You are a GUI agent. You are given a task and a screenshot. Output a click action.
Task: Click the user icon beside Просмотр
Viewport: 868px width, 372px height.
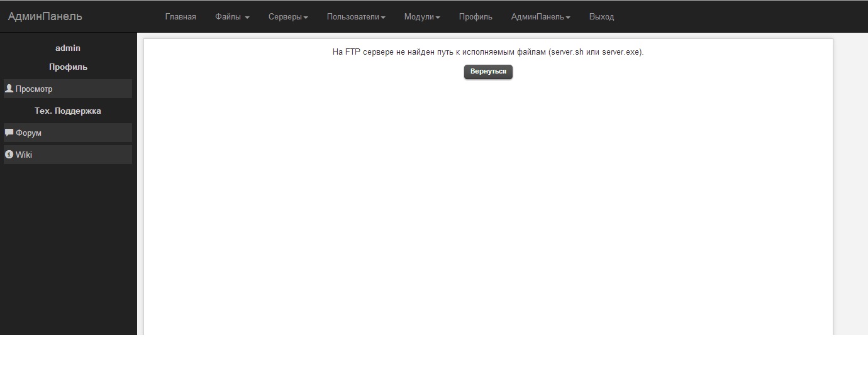tap(9, 89)
